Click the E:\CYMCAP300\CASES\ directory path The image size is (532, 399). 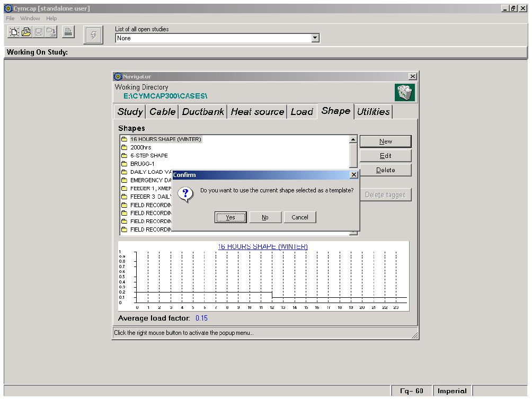point(165,96)
